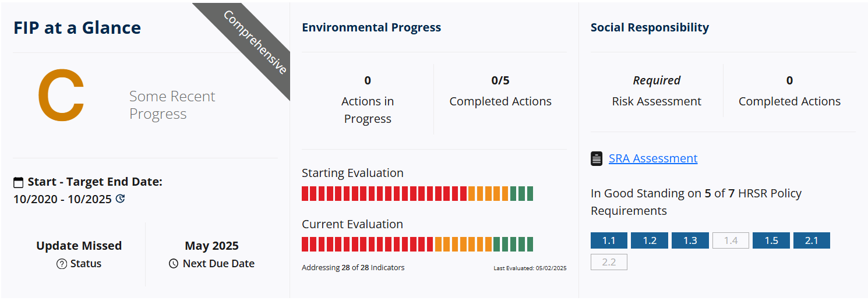Click policy requirement badge 1.3
The image size is (868, 301).
point(690,240)
